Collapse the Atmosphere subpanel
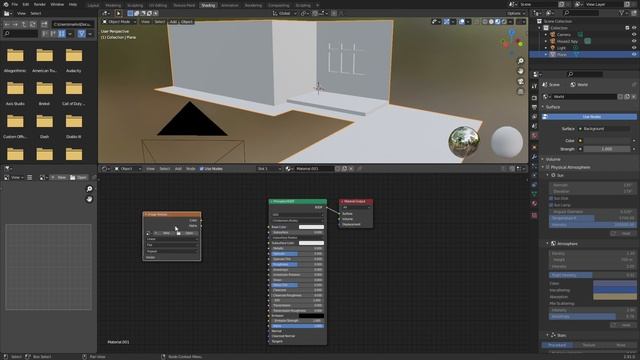This screenshot has width=640, height=360. [547, 244]
